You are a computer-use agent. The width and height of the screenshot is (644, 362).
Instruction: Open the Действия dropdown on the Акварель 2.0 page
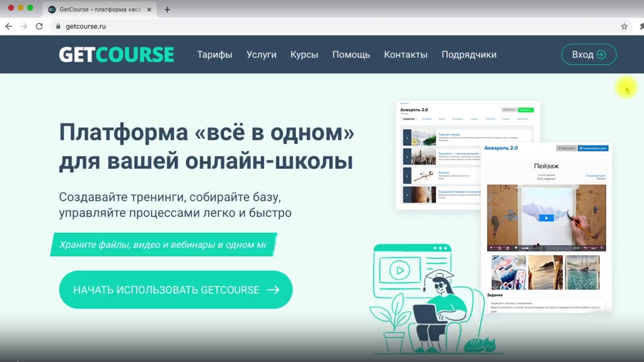point(509,110)
